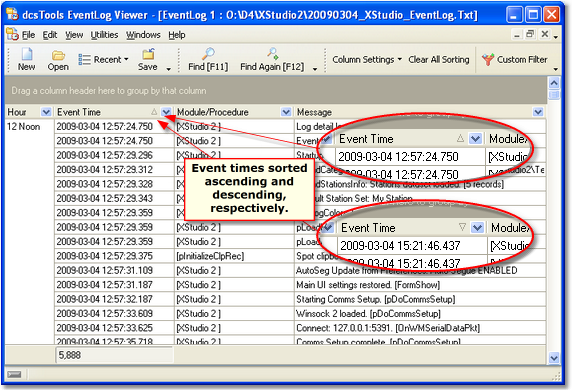Open a log file with Open icon
This screenshot has width=572, height=392.
(58, 59)
